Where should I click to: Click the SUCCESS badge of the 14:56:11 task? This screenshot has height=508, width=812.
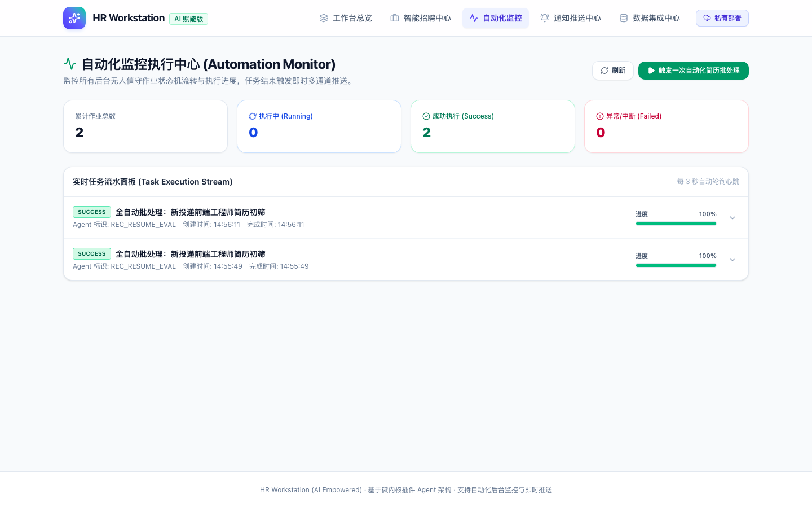[x=92, y=212]
